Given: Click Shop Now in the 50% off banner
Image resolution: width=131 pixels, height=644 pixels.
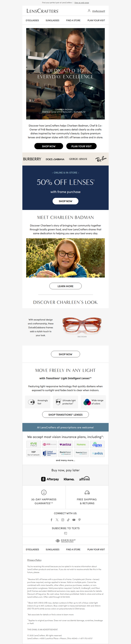Looking at the screenshot, I should pyautogui.click(x=65, y=201).
